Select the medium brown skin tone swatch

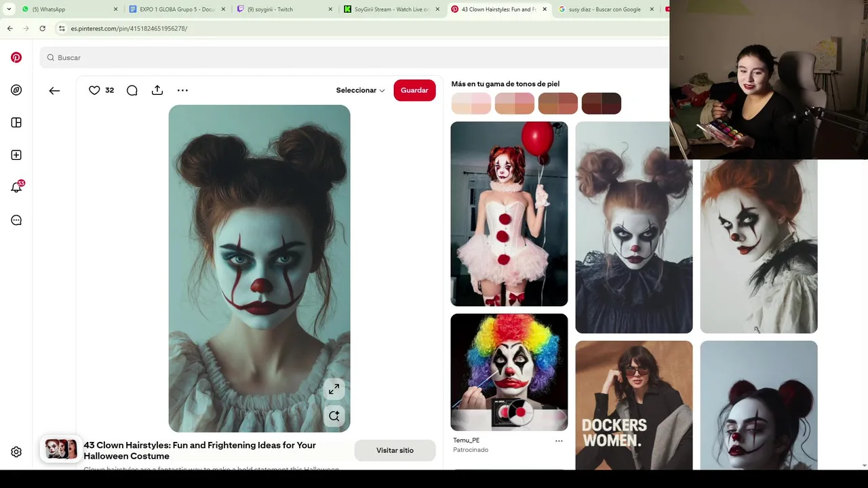pos(558,103)
